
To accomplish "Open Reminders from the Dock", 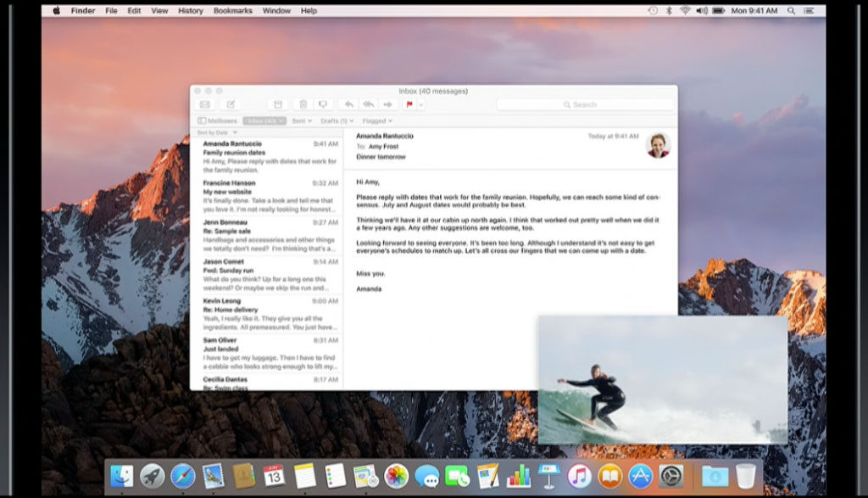I will pos(335,476).
